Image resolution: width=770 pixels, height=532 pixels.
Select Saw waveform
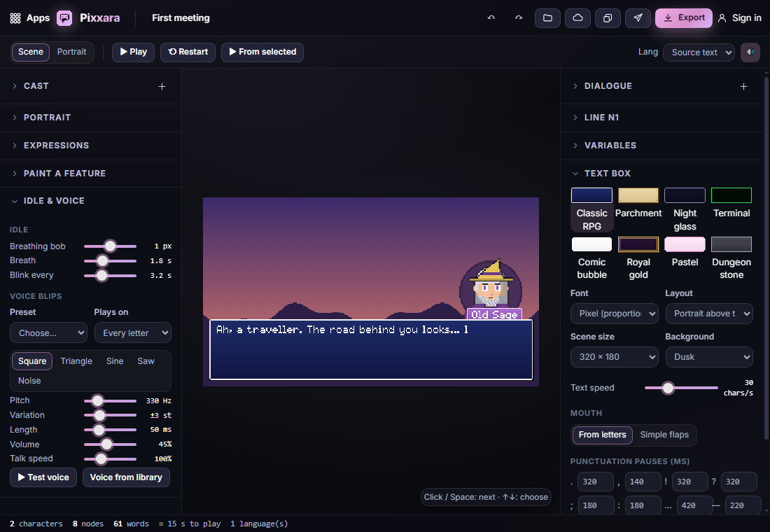click(146, 361)
